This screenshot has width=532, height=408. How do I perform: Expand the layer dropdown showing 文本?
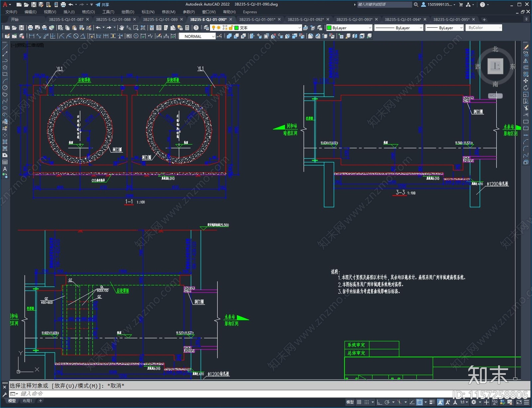(x=268, y=28)
